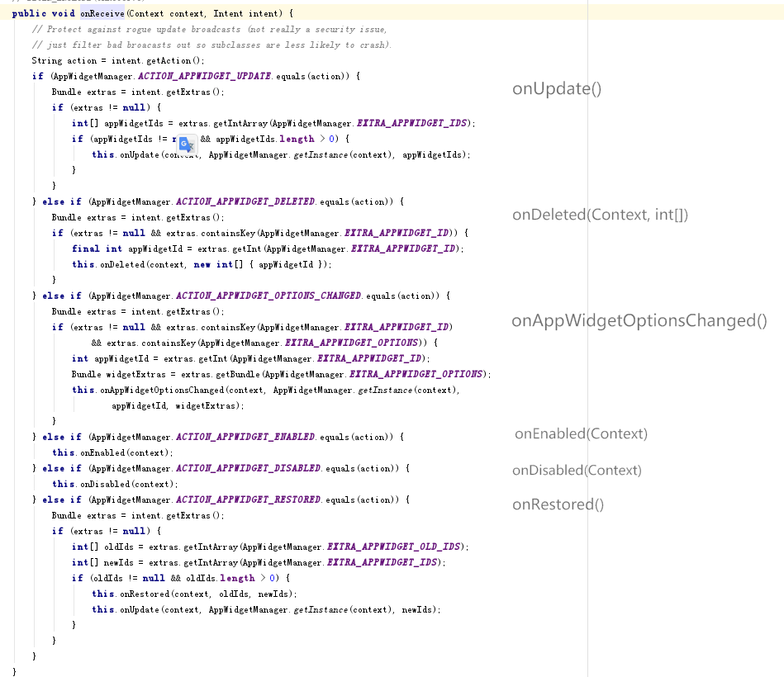Click the Google Translate popup icon
This screenshot has height=677, width=784.
point(187,144)
